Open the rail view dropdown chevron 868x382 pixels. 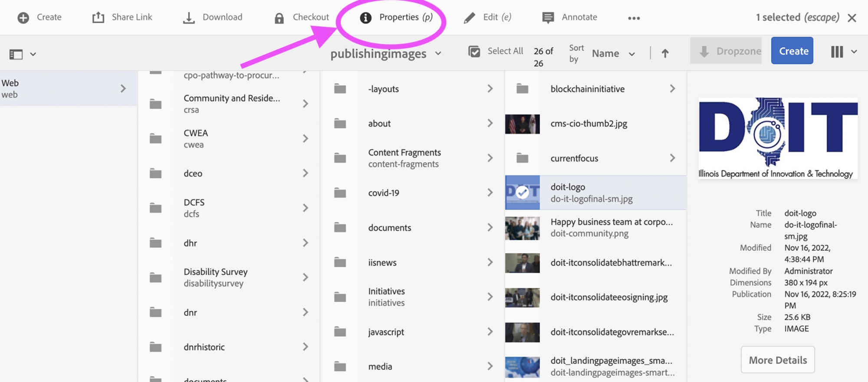coord(33,54)
